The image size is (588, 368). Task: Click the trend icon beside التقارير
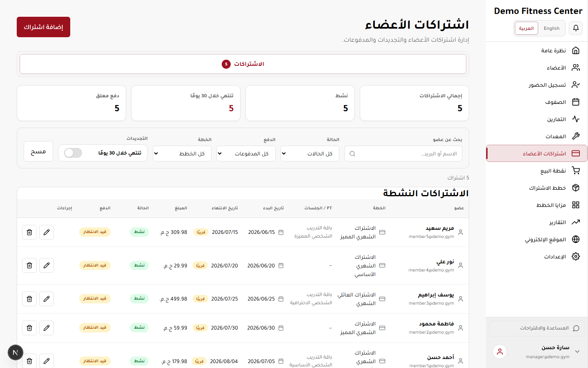tap(576, 222)
